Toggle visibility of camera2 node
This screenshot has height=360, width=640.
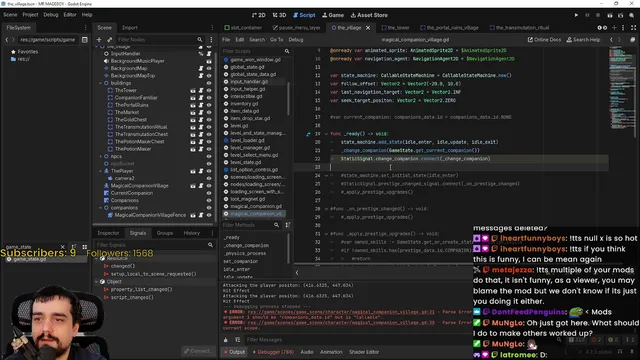[x=209, y=178]
